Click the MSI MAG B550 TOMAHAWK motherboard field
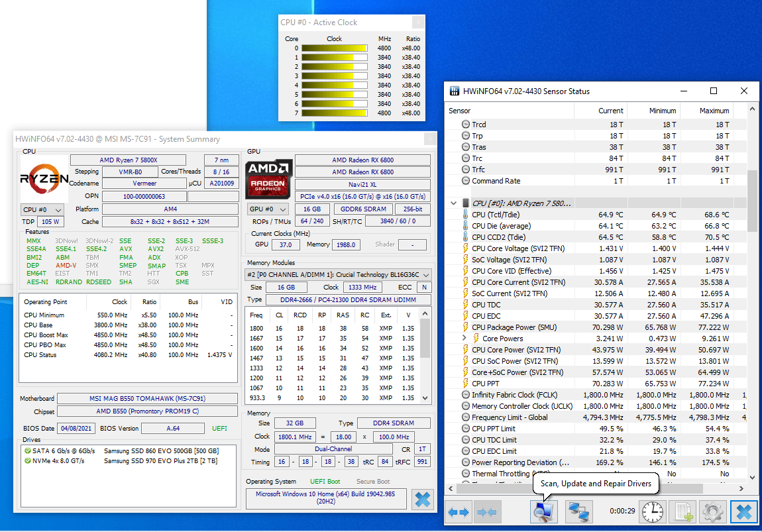Viewport: 762px width, 532px height. pyautogui.click(x=147, y=398)
